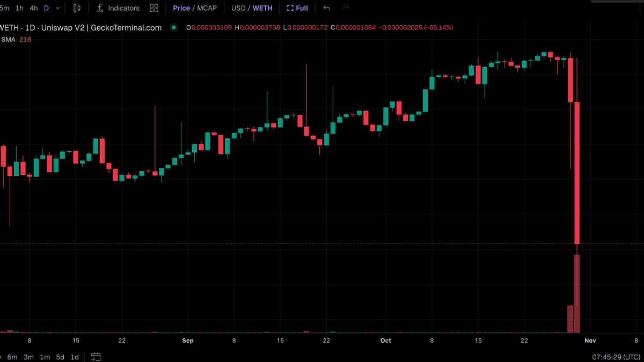
Task: Switch quote currency to USD
Action: 239,8
